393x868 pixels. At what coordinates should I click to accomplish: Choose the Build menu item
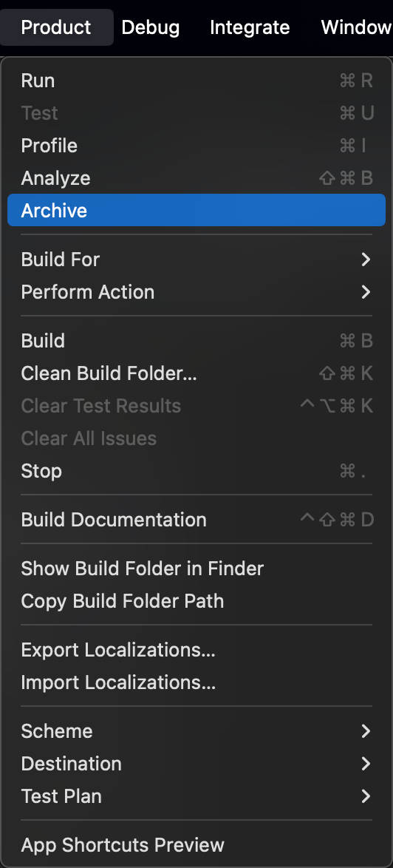click(196, 340)
